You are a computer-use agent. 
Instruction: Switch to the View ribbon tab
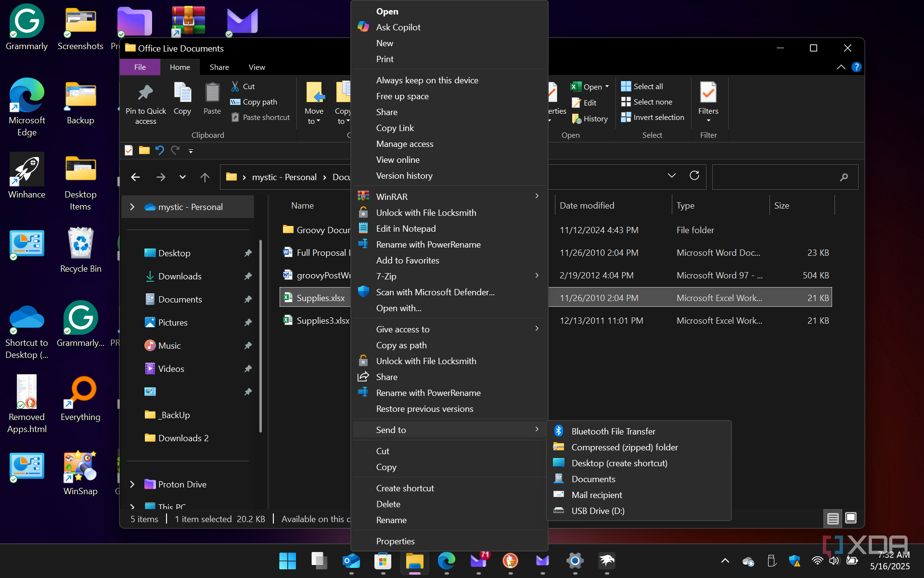click(x=257, y=67)
